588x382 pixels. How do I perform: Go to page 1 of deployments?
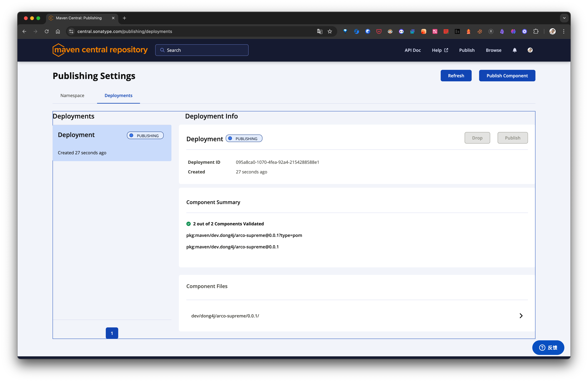tap(112, 333)
